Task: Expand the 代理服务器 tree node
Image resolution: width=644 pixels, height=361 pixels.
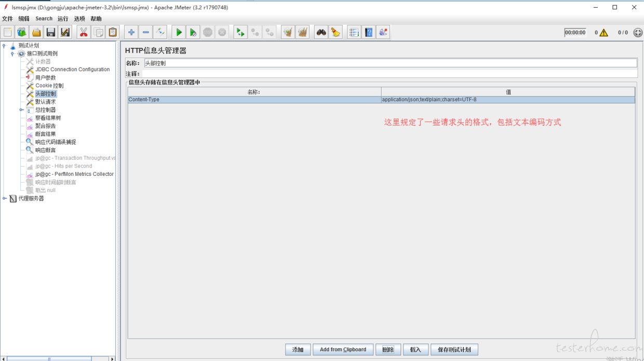Action: [x=4, y=198]
